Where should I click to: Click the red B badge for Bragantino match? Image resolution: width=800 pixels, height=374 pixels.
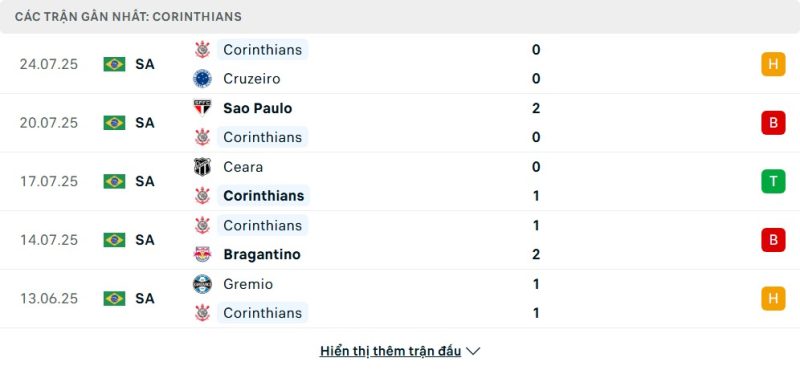click(x=773, y=240)
